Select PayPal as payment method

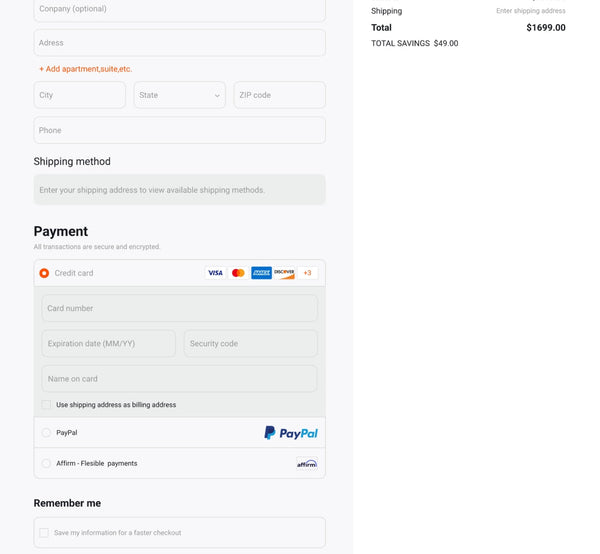[x=46, y=433]
